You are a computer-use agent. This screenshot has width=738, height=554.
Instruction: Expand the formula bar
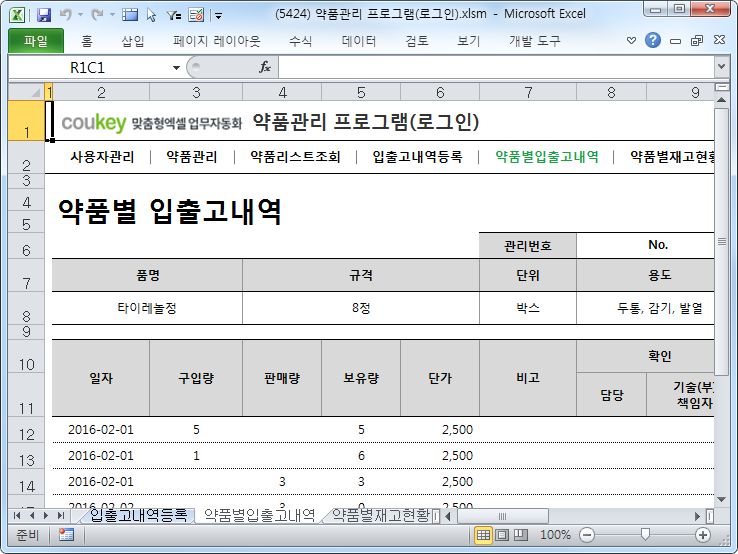click(x=721, y=67)
